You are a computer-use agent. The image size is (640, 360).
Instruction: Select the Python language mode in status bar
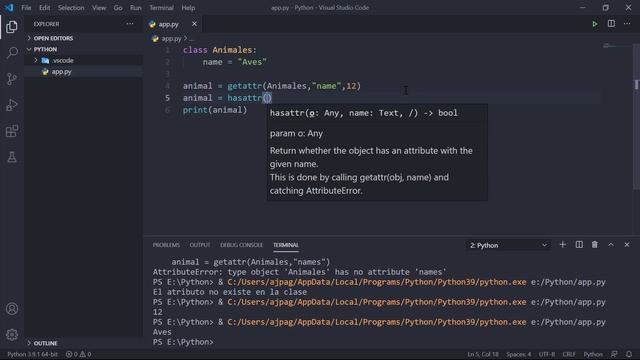[593, 354]
